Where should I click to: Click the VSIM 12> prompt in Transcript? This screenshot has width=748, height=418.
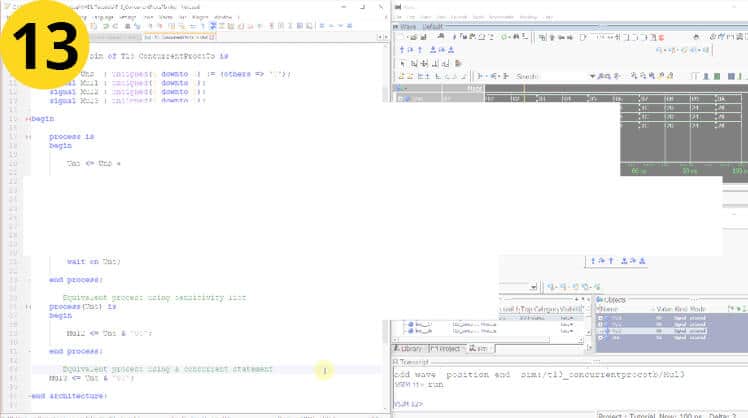click(x=408, y=404)
